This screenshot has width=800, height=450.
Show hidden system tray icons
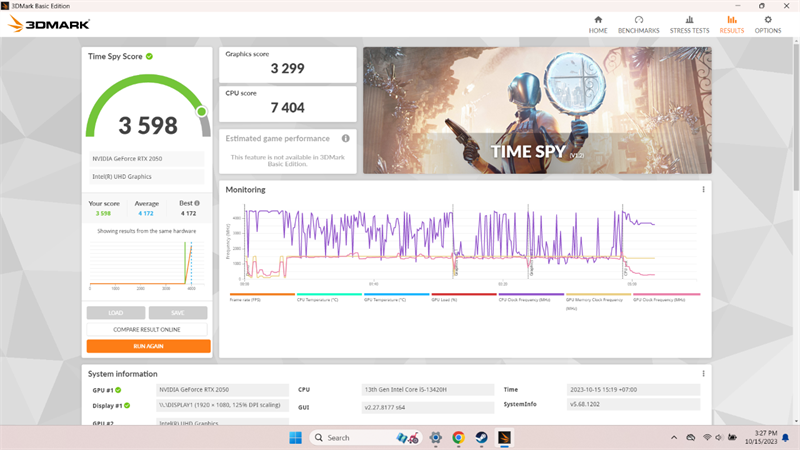[674, 437]
